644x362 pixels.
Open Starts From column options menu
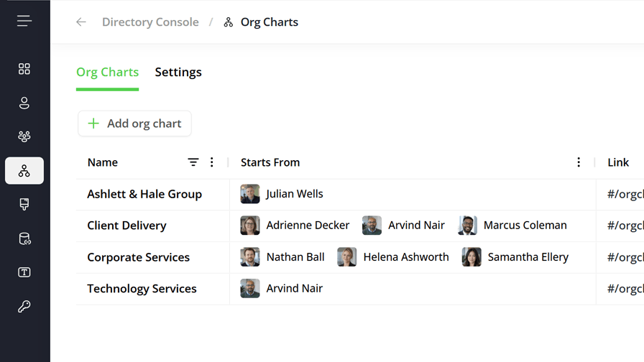pos(579,162)
